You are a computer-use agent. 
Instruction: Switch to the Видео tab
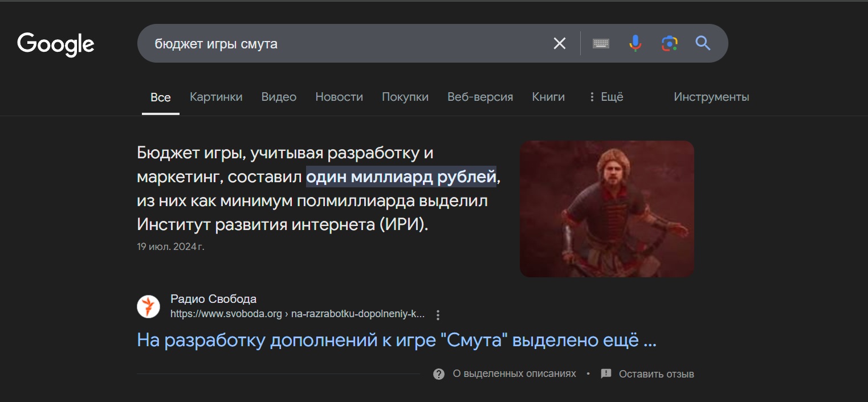coord(279,97)
